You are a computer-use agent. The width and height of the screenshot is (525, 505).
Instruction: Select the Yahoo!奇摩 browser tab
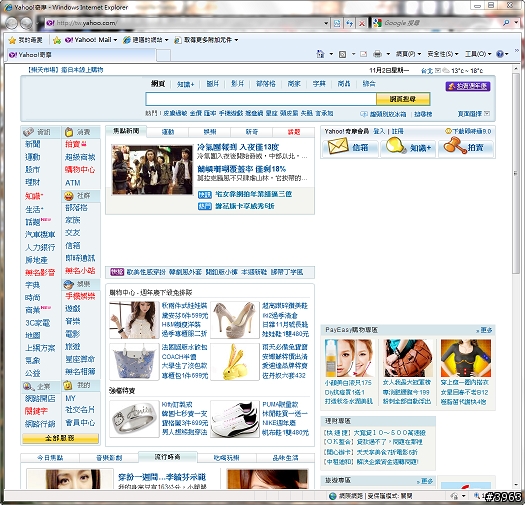click(81, 55)
